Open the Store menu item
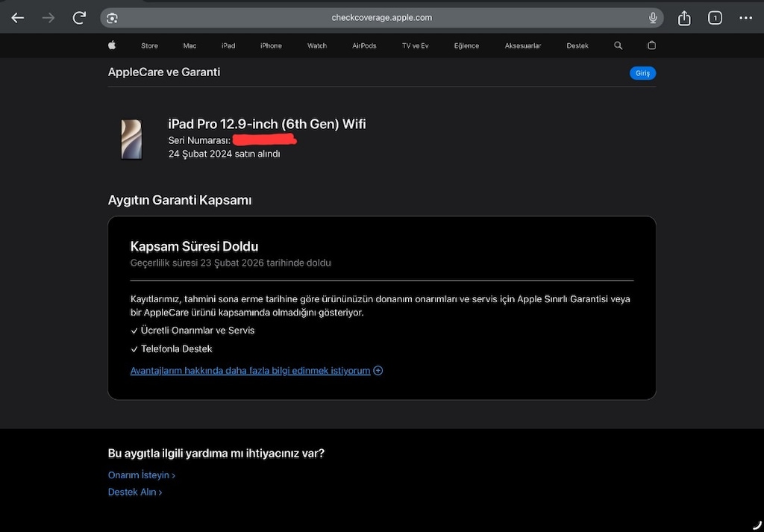This screenshot has width=764, height=532. coord(149,46)
